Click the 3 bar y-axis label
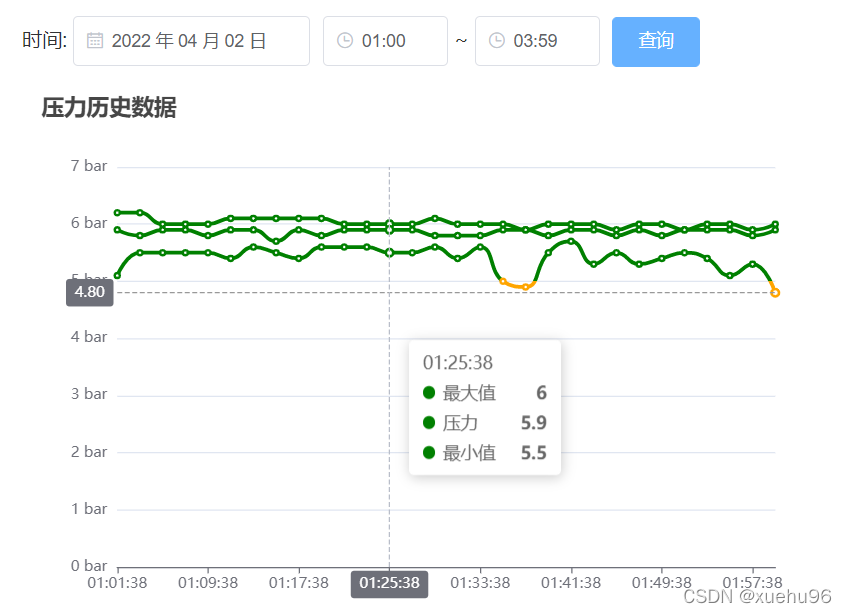847x613 pixels. 89,394
